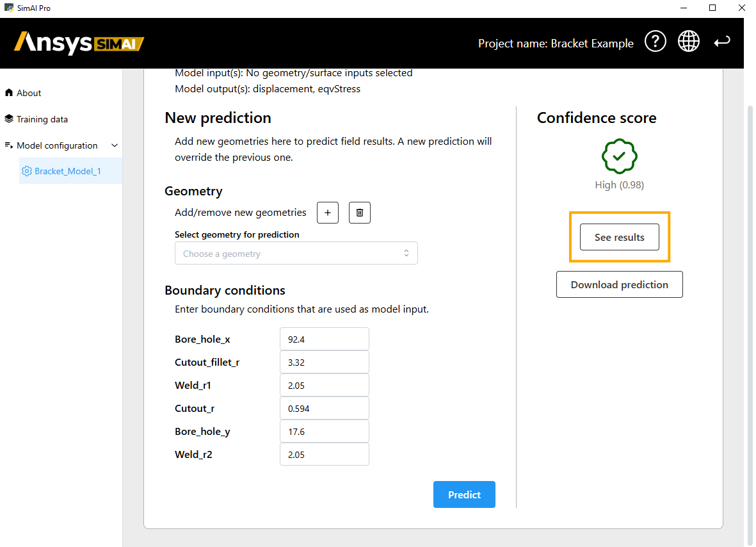Click the gear icon beside Bracket_Model_1
The width and height of the screenshot is (756, 547).
[x=27, y=171]
